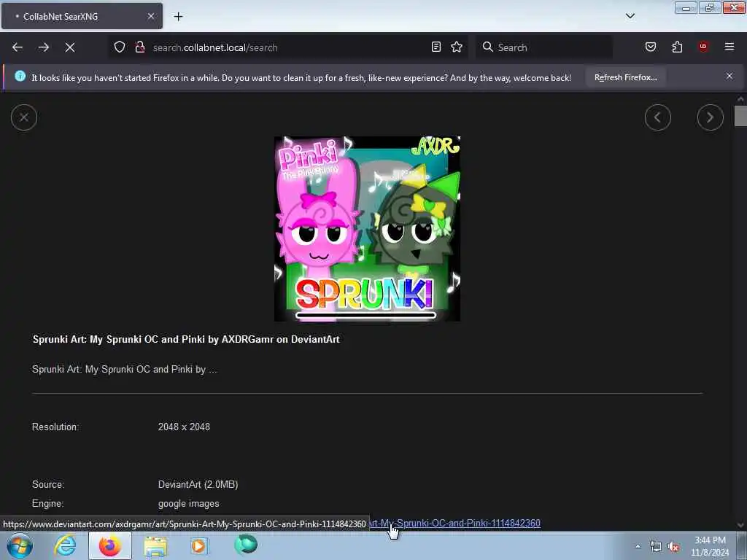The width and height of the screenshot is (747, 560).
Task: Open tracking protection shield panel
Action: pyautogui.click(x=120, y=47)
